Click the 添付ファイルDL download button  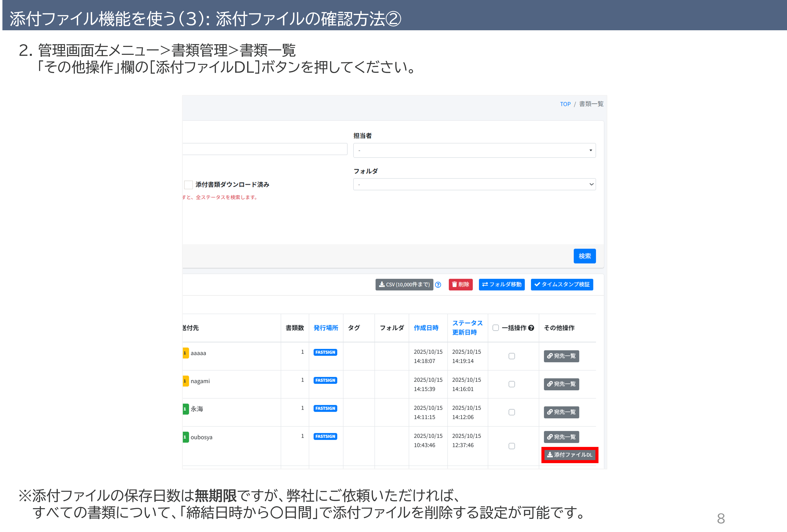570,455
